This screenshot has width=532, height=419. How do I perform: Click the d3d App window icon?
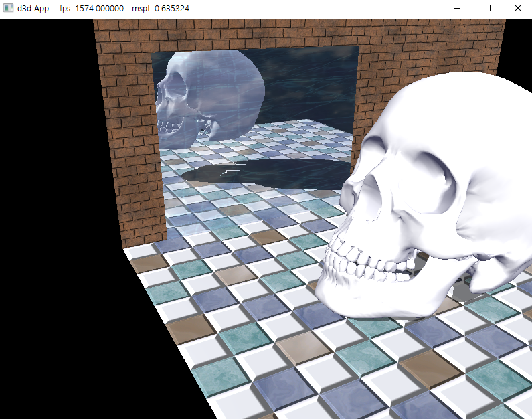pyautogui.click(x=8, y=8)
